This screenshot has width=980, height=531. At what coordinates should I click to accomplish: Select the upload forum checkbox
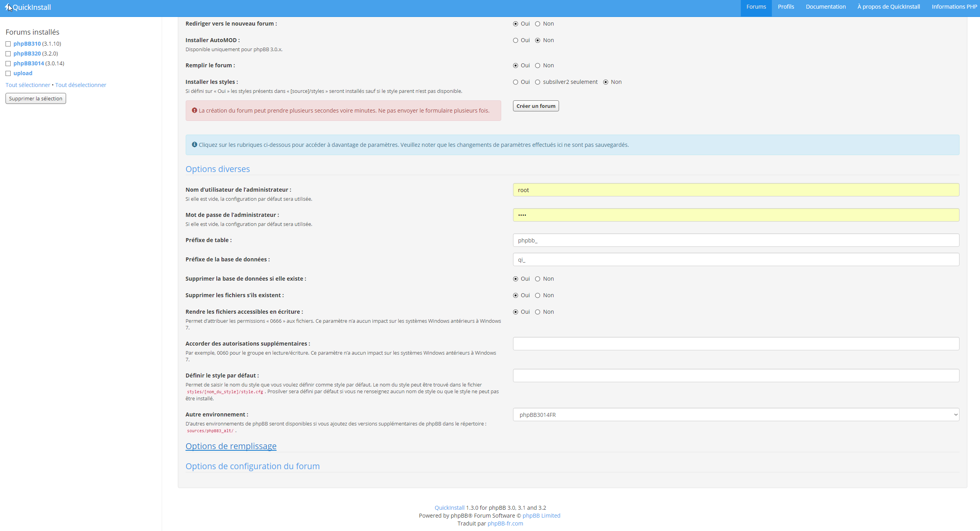(x=8, y=73)
